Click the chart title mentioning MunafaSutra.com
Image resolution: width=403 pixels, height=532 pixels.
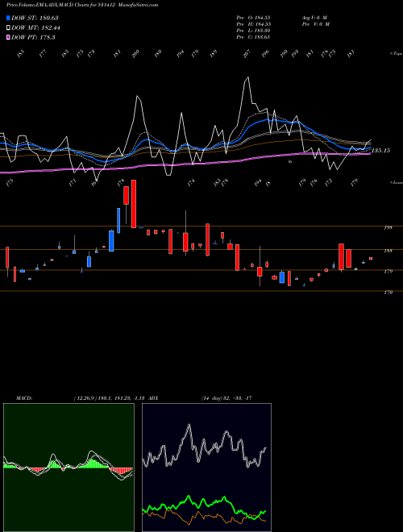[82, 5]
